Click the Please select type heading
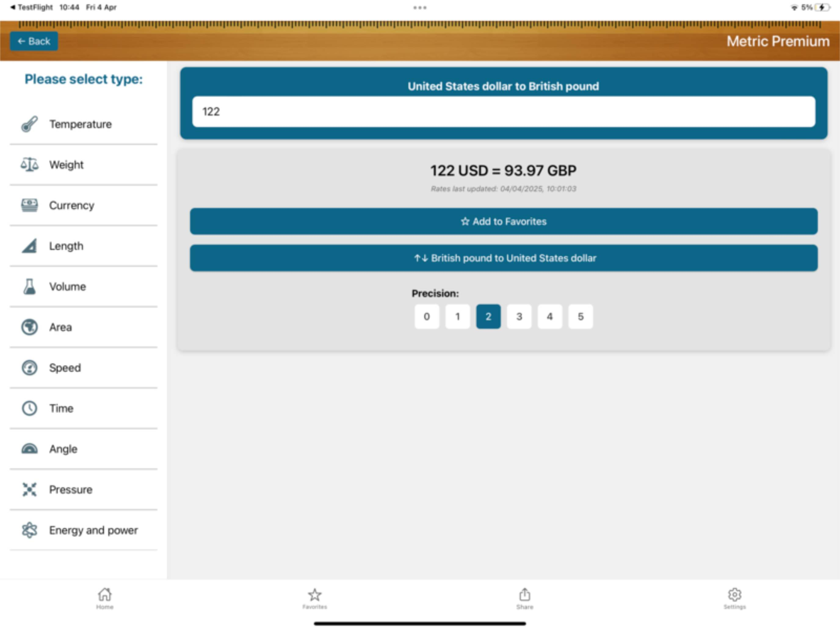Viewport: 840px width, 630px height. click(x=84, y=79)
